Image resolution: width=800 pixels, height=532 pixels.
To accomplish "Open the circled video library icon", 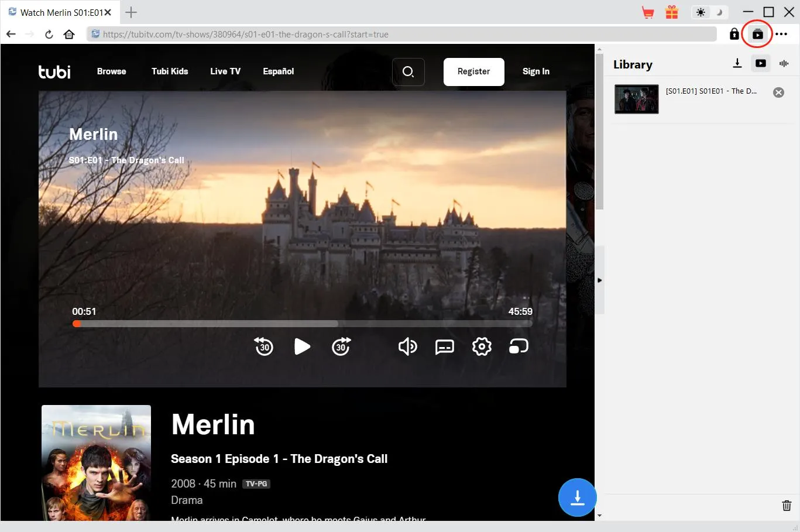I will [757, 35].
